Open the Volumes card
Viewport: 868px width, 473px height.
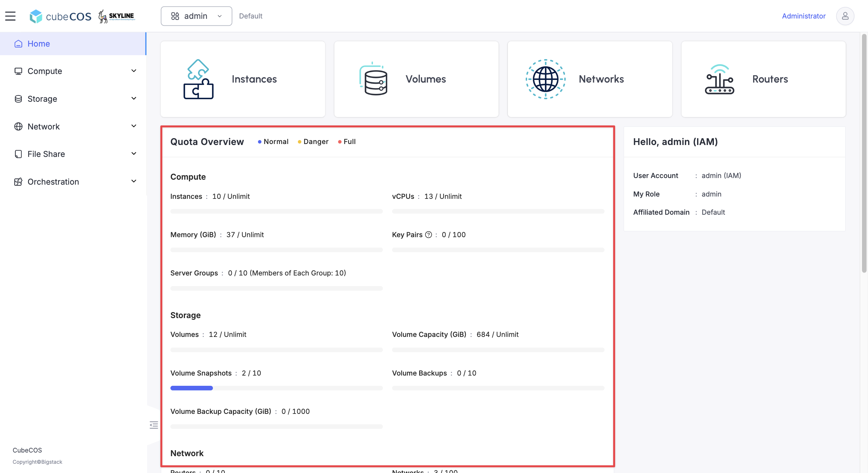[417, 79]
